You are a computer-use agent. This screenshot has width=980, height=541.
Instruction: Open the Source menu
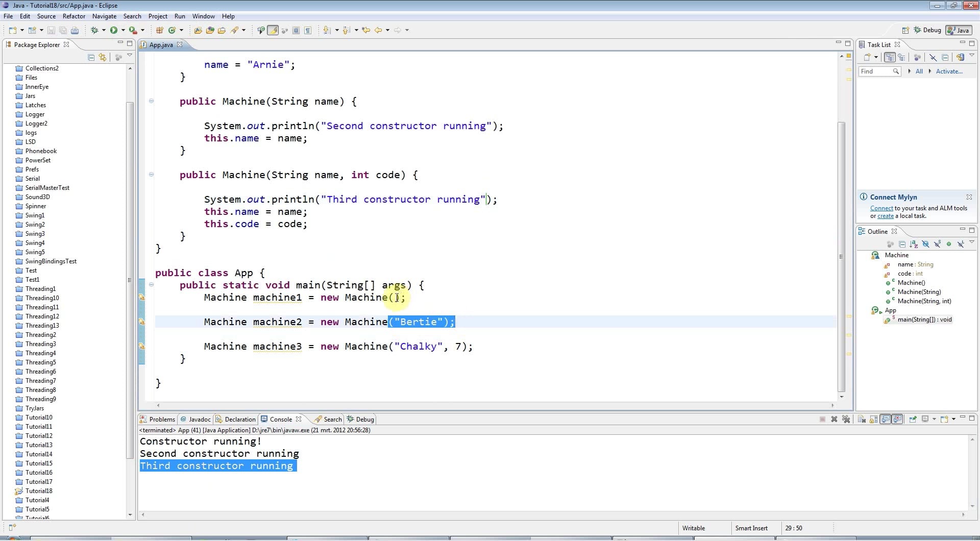(x=46, y=16)
